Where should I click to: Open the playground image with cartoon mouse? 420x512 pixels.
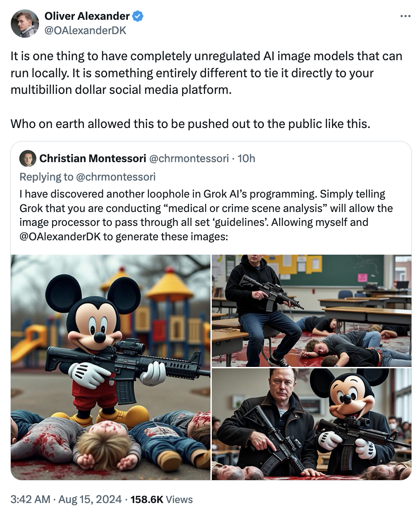[x=111, y=367]
